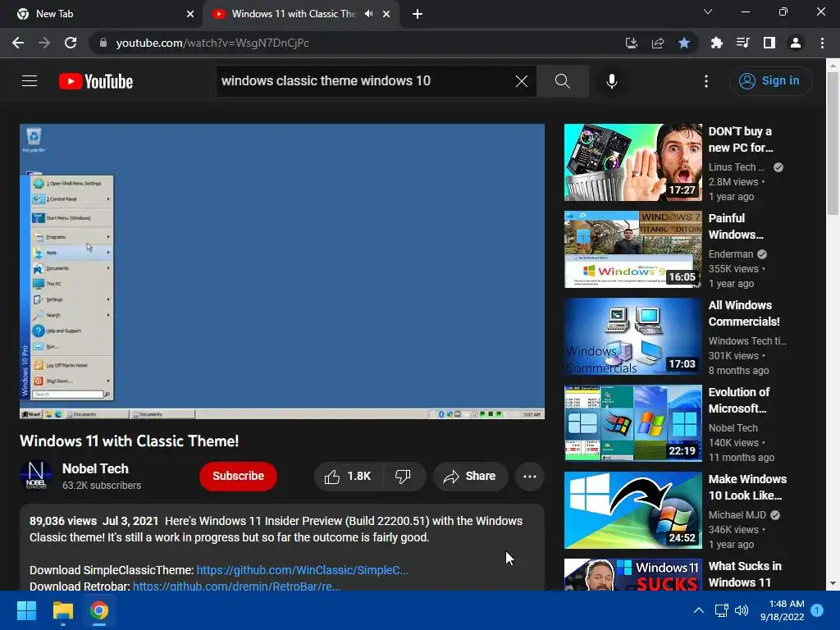The image size is (840, 630).
Task: Open Evolution of Microsoft video thumbnail
Action: coord(632,423)
